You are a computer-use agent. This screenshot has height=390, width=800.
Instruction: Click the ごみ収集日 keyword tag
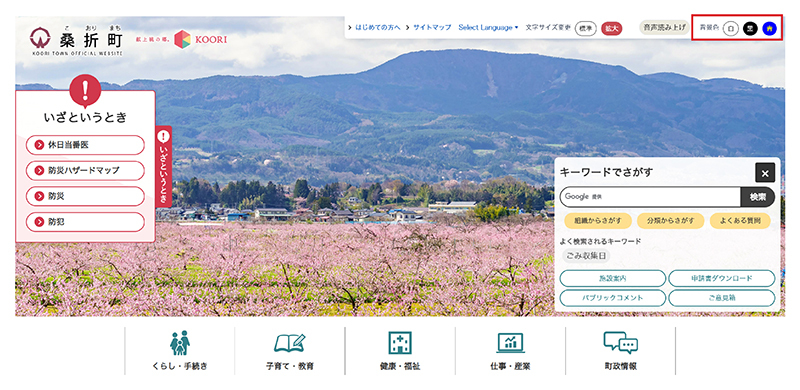point(587,256)
